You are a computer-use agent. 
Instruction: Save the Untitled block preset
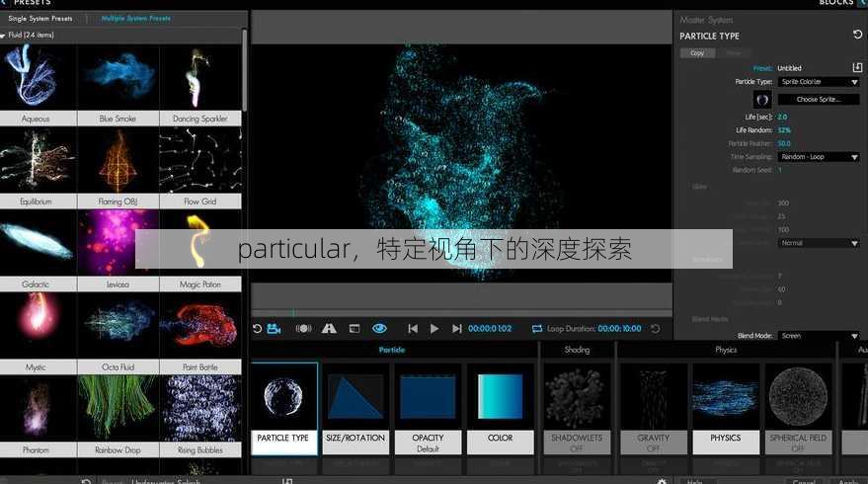pyautogui.click(x=857, y=67)
